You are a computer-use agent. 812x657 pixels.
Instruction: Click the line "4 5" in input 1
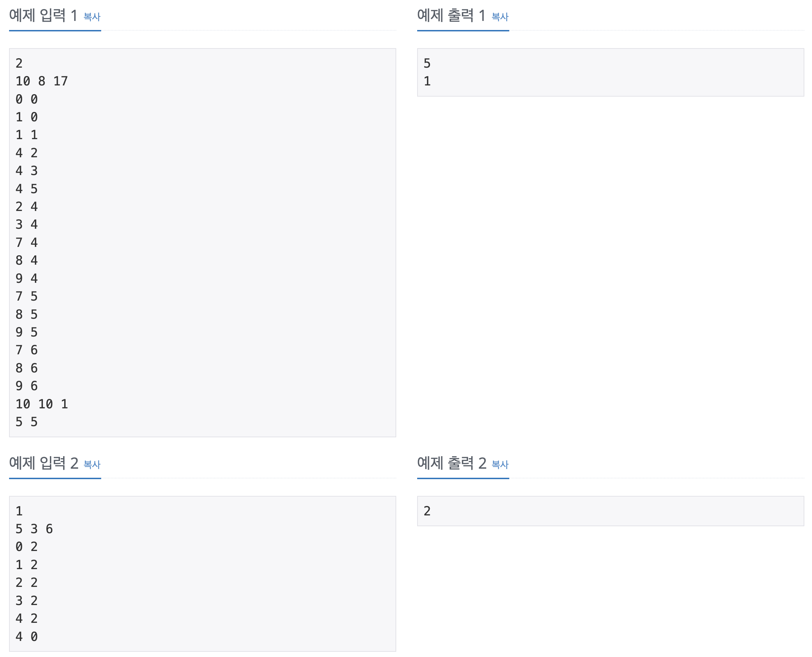click(x=27, y=188)
